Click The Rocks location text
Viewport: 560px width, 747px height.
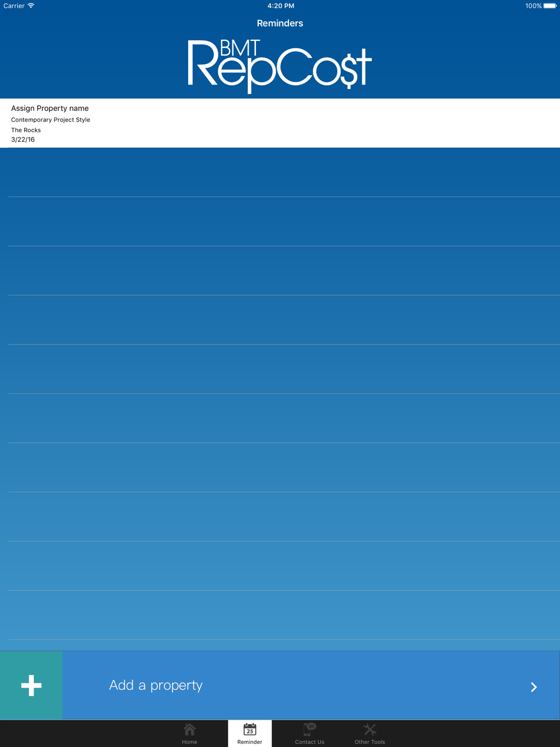[x=26, y=130]
